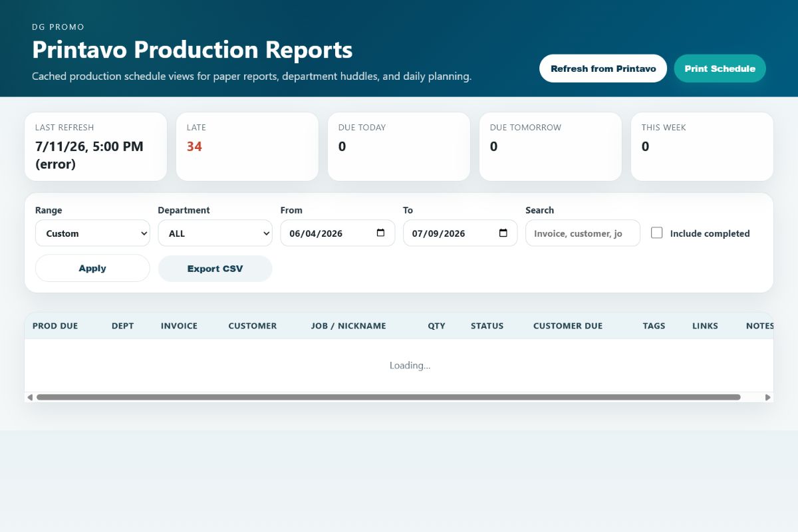Click the scrollbar right arrow
The height and width of the screenshot is (532, 798).
coord(768,397)
